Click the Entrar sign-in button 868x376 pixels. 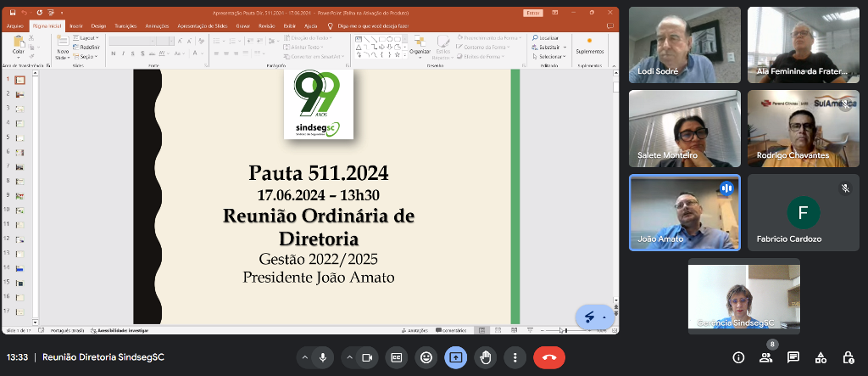[533, 14]
